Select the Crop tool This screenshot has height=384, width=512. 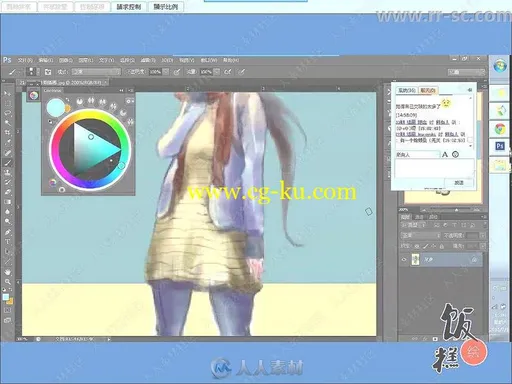coord(7,133)
